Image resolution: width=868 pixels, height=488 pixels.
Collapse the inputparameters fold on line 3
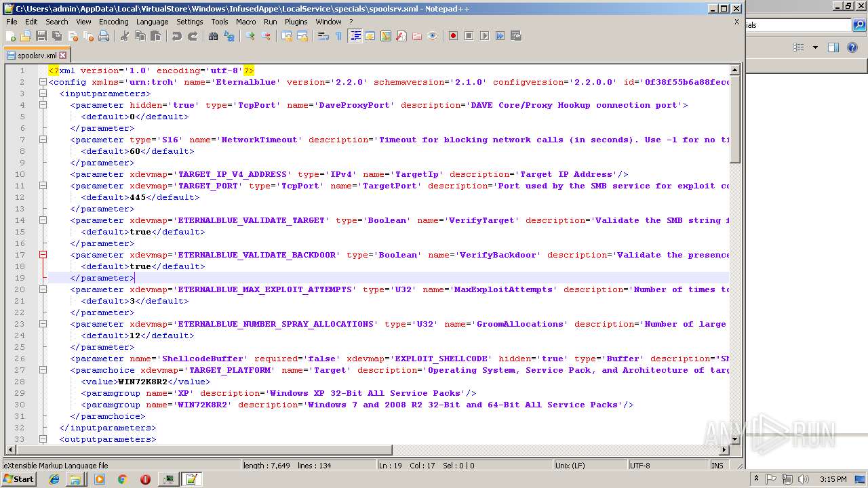[x=43, y=94]
